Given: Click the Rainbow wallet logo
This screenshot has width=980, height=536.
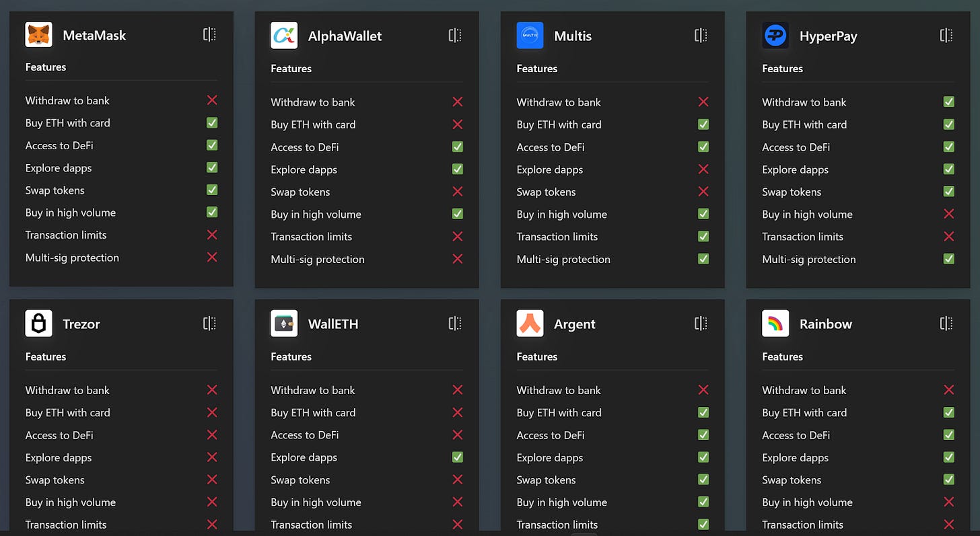Looking at the screenshot, I should click(x=775, y=323).
